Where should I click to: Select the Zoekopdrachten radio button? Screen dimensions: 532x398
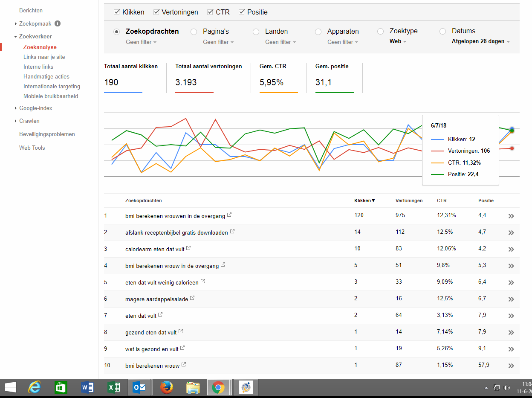coord(116,32)
